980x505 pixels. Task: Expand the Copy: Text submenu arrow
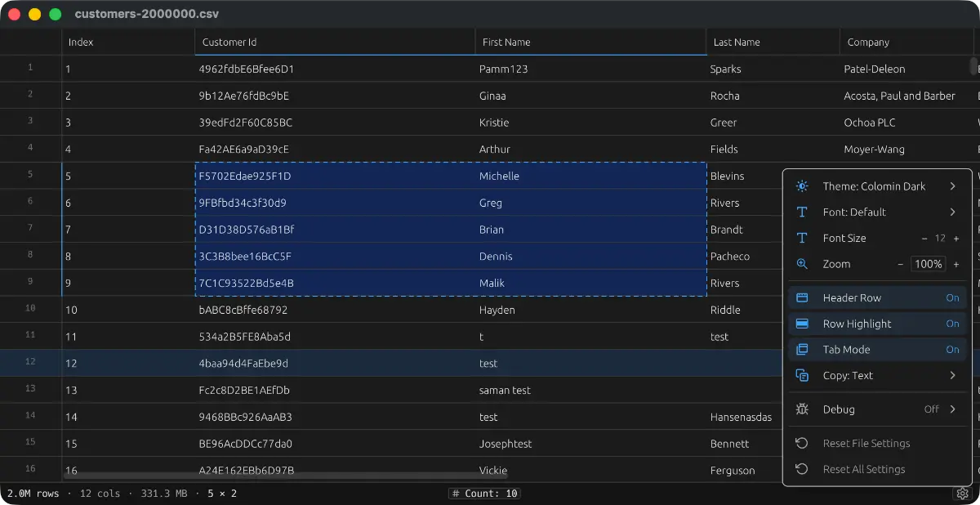[x=953, y=375]
